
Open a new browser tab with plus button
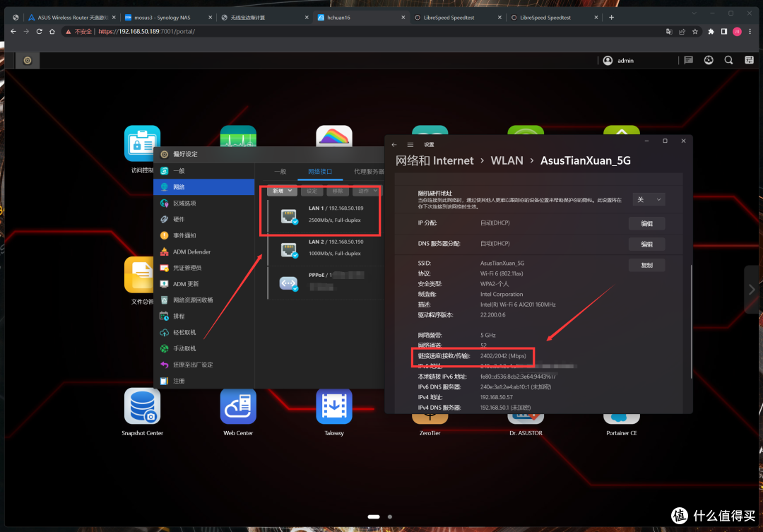point(611,18)
